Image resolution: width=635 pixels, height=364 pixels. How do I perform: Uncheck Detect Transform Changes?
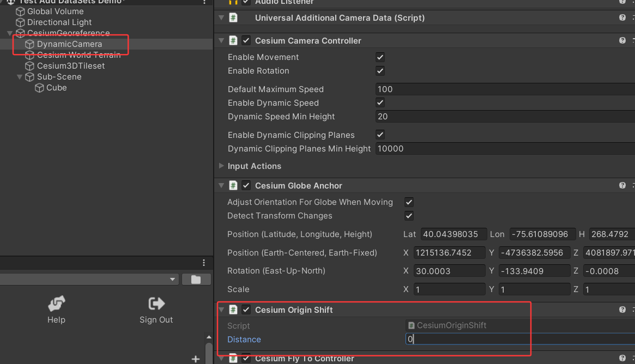click(409, 216)
